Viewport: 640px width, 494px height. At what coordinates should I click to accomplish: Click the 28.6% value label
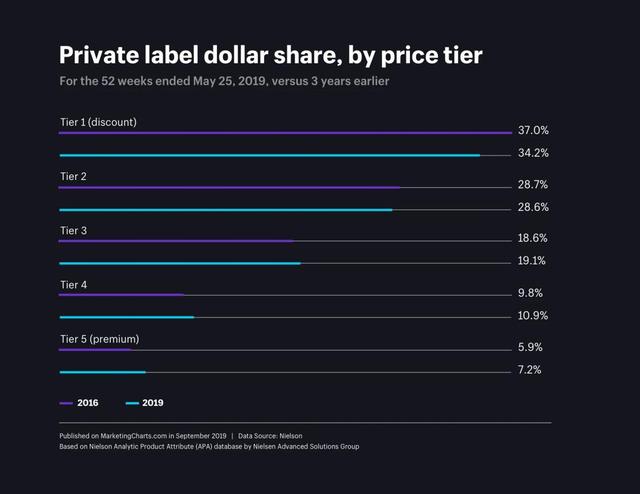(533, 207)
